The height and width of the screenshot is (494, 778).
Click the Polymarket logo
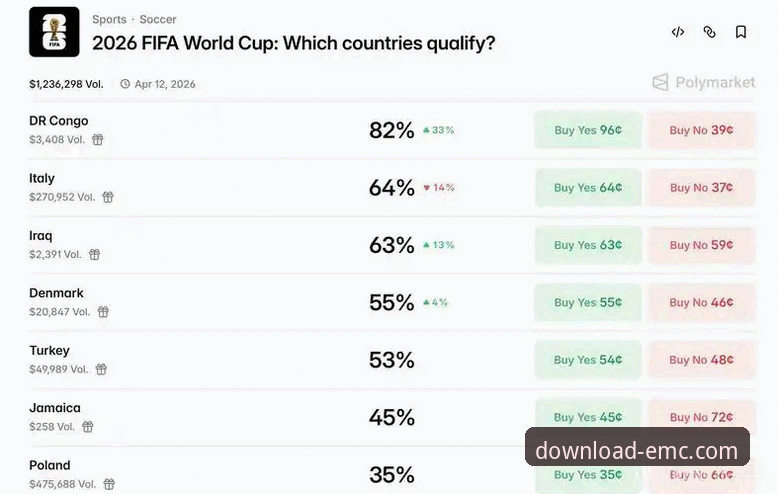point(704,82)
